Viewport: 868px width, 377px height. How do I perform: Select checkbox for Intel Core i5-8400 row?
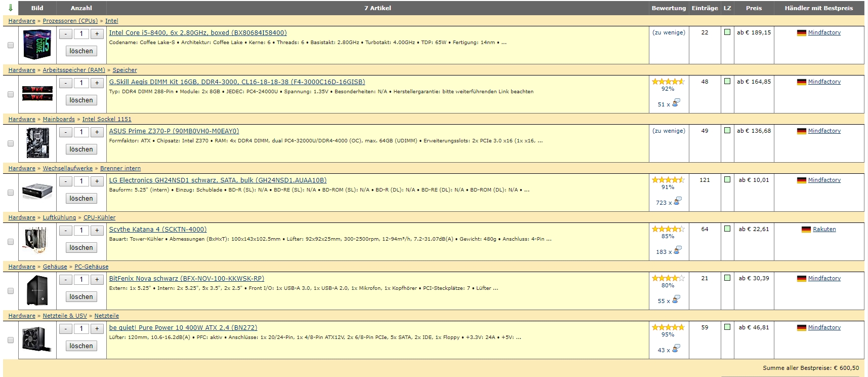pyautogui.click(x=11, y=45)
